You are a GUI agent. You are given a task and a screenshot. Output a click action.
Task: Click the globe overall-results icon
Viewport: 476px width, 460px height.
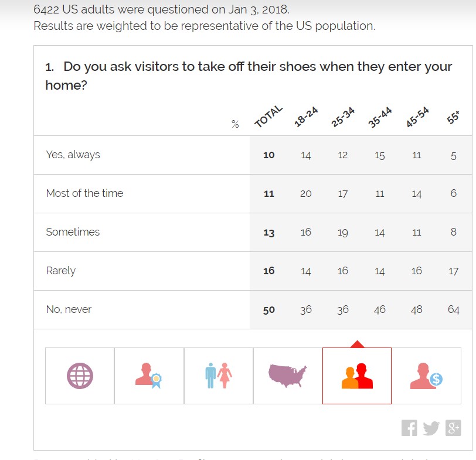coord(80,376)
